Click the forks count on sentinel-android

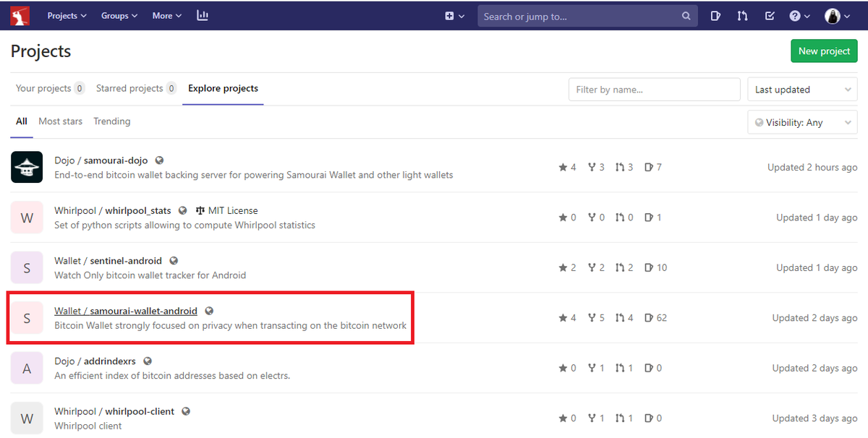596,267
